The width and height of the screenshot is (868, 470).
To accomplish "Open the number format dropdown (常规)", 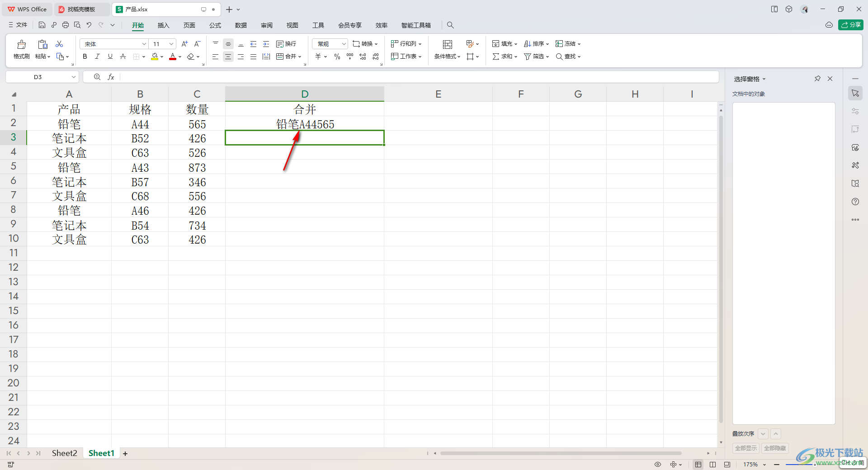I will click(x=344, y=44).
